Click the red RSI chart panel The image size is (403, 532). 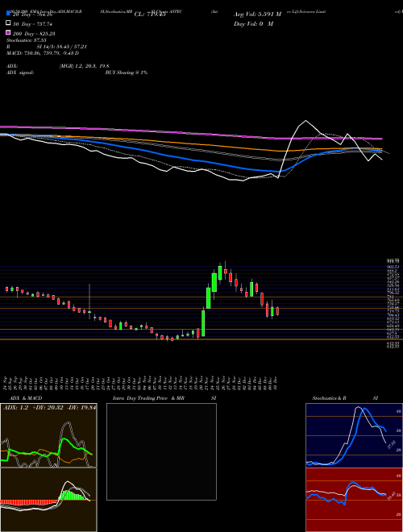coord(354,500)
